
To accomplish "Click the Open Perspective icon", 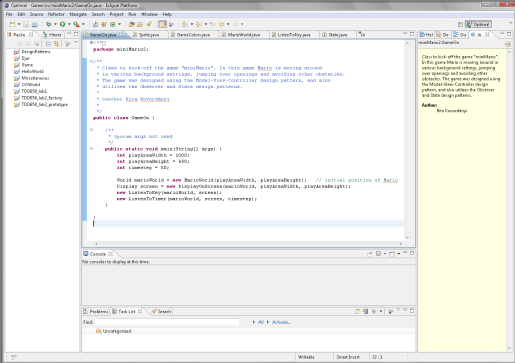I will pos(460,24).
